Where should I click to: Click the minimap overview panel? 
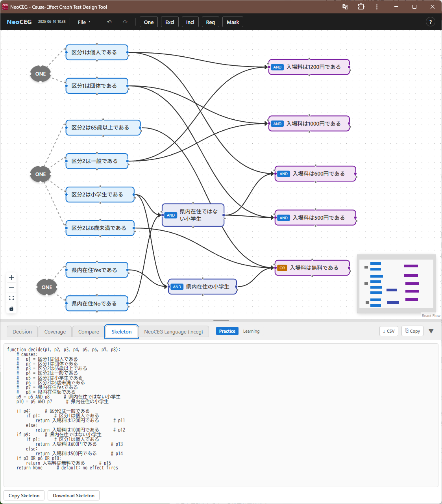(396, 284)
